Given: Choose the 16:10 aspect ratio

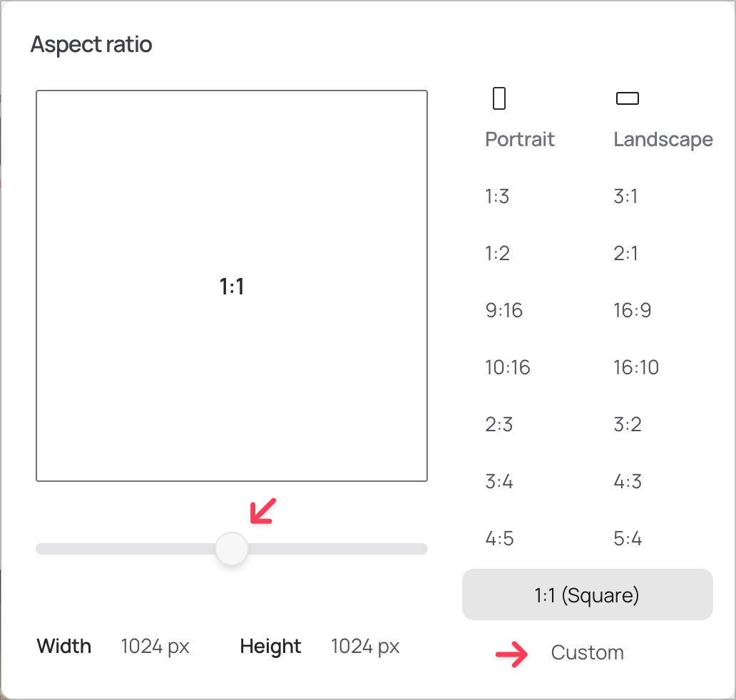Looking at the screenshot, I should [x=636, y=367].
